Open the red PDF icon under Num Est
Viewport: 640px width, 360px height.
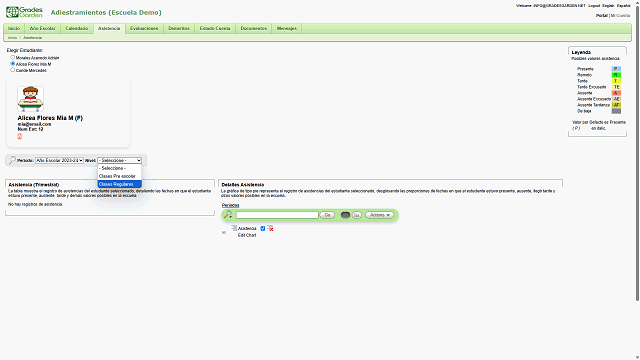tap(20, 136)
